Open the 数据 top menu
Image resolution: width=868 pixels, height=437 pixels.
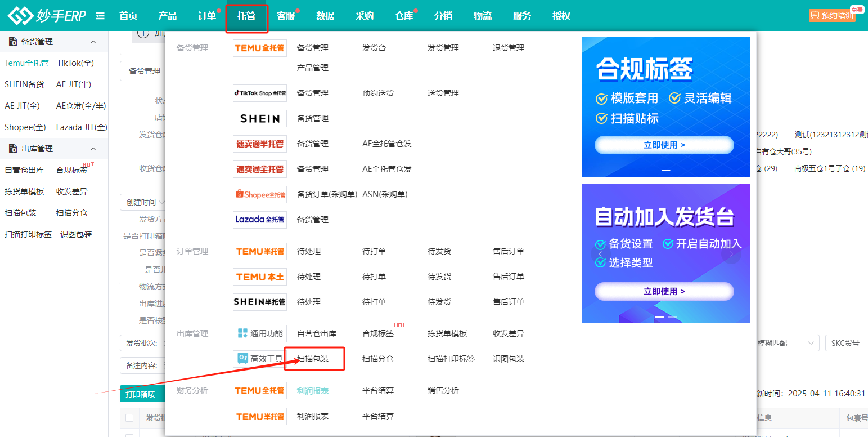click(x=325, y=16)
